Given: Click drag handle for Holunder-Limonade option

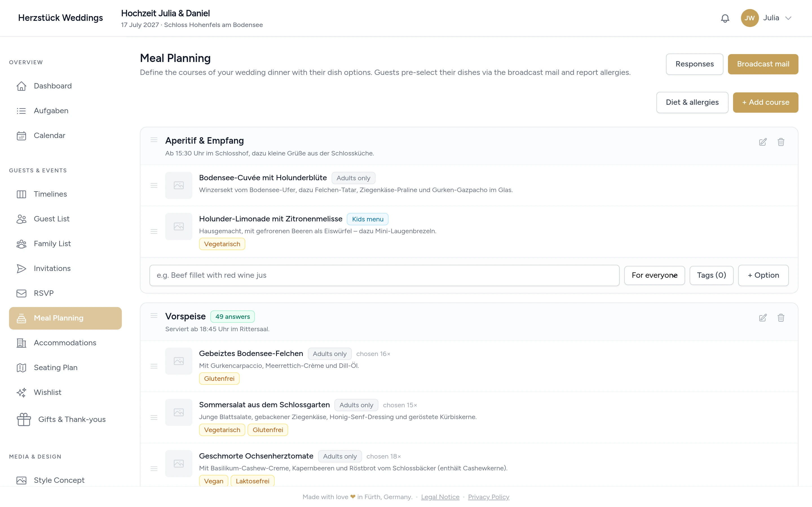Looking at the screenshot, I should pyautogui.click(x=154, y=231).
